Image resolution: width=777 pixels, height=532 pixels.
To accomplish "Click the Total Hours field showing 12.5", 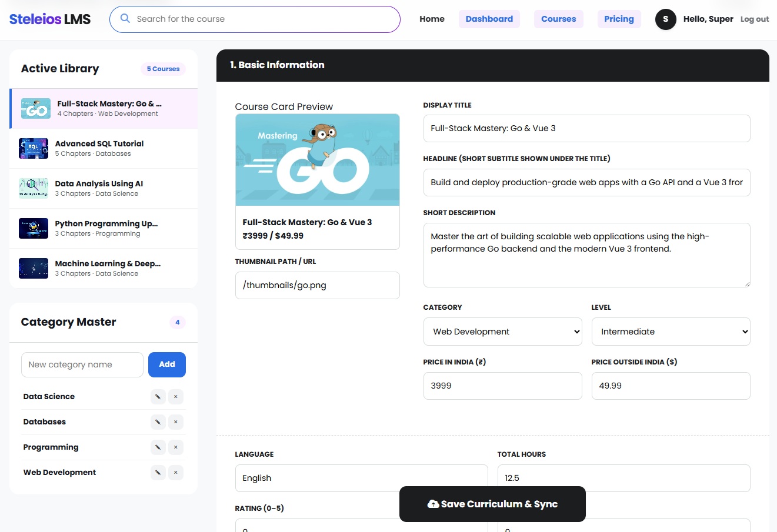I will 623,478.
